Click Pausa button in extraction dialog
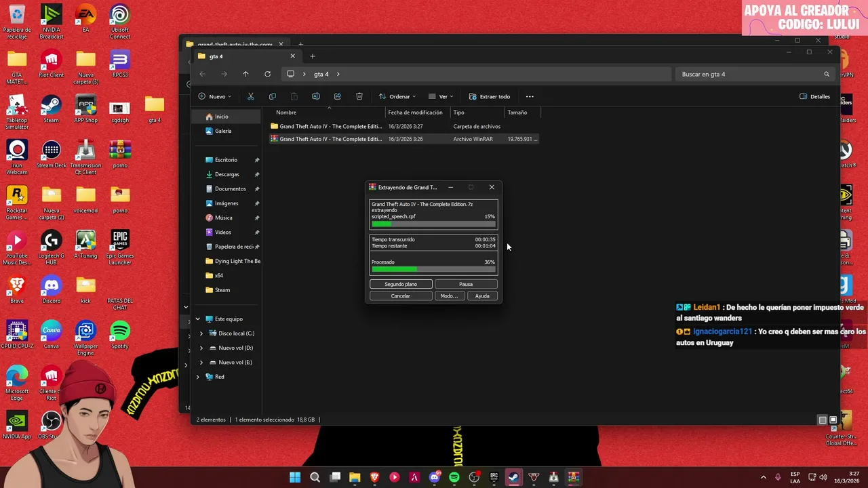Screen dimensions: 868x488 [466, 284]
